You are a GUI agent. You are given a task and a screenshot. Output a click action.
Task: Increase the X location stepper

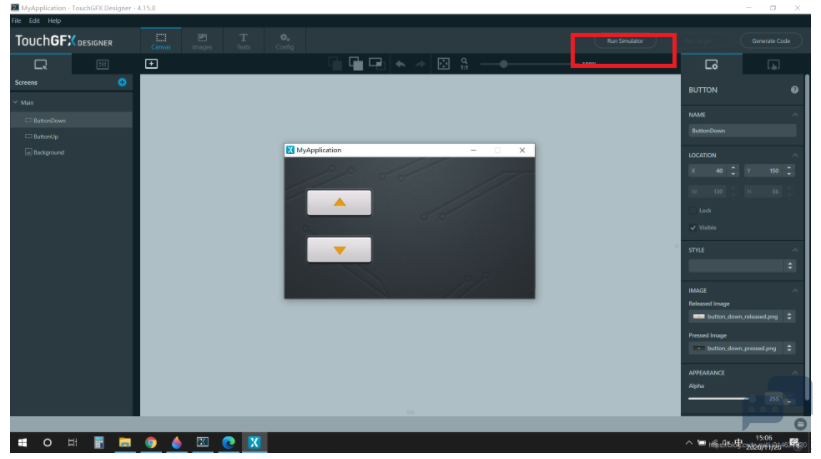click(733, 168)
